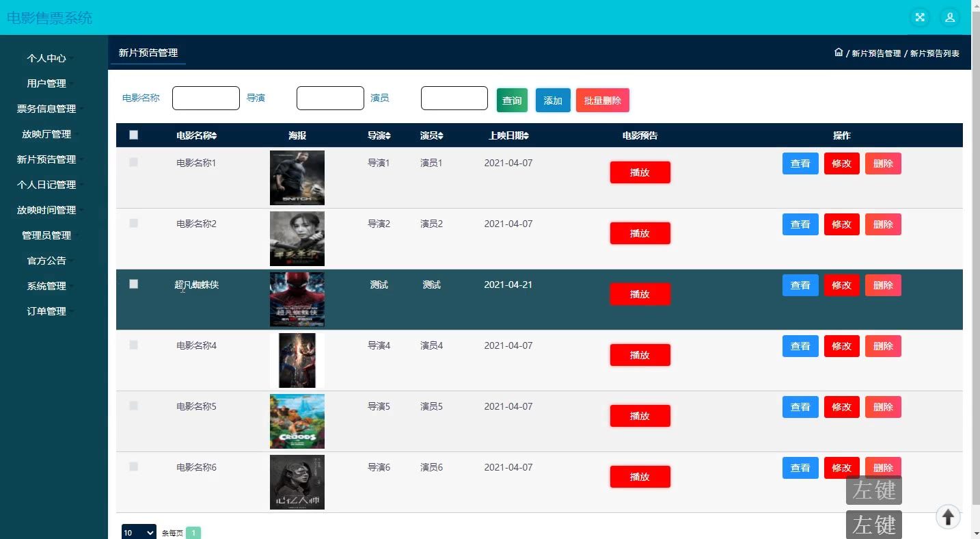Expand 个人中心 in the sidebar
This screenshot has height=539, width=980.
coord(46,58)
